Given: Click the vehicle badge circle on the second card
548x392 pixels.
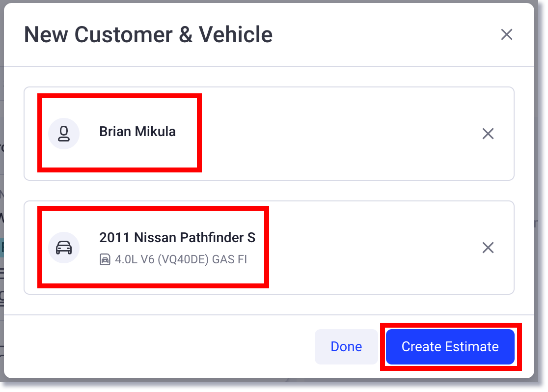Looking at the screenshot, I should [x=64, y=247].
